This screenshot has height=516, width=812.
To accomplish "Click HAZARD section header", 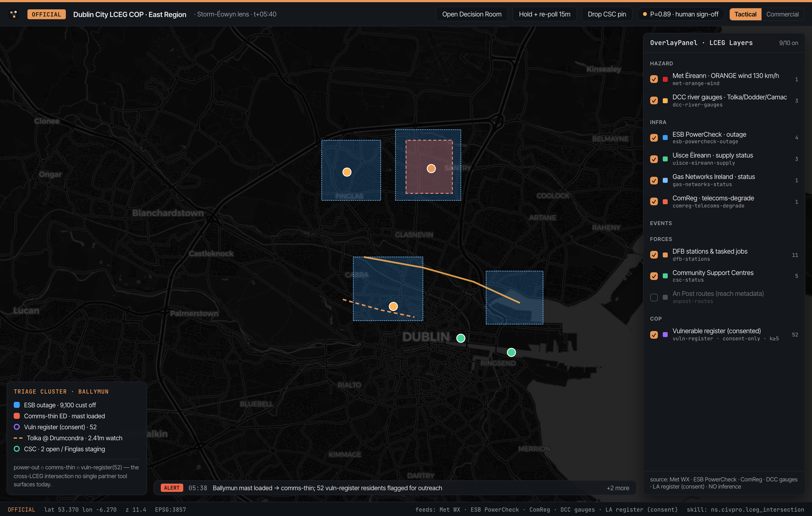I will click(661, 63).
